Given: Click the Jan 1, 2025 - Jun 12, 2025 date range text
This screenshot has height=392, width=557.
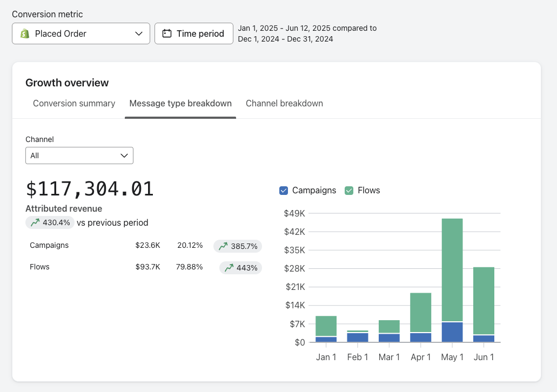Looking at the screenshot, I should (x=285, y=28).
